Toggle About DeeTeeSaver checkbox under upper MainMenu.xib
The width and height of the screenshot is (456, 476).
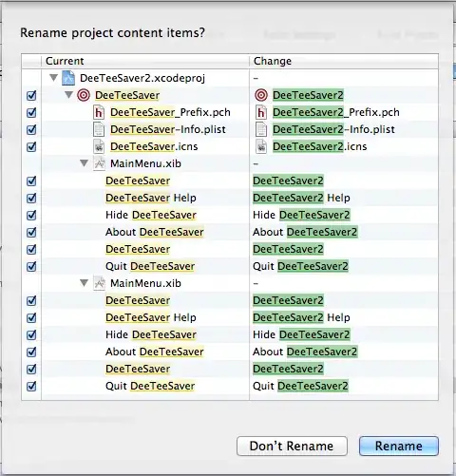31,232
